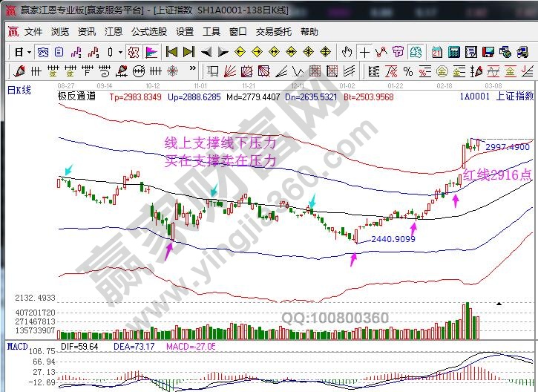Open the calculator tool icon

click(x=453, y=52)
